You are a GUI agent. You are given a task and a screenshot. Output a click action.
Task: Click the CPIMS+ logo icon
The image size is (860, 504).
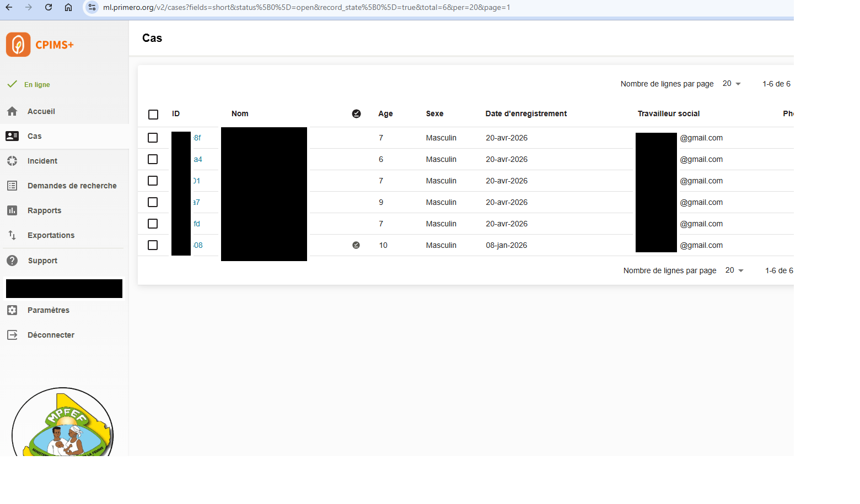(18, 45)
